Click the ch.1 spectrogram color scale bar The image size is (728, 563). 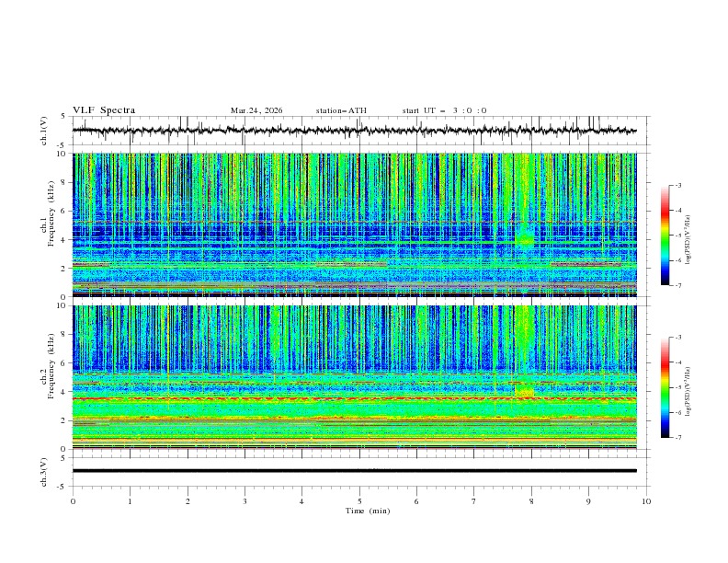pos(665,236)
